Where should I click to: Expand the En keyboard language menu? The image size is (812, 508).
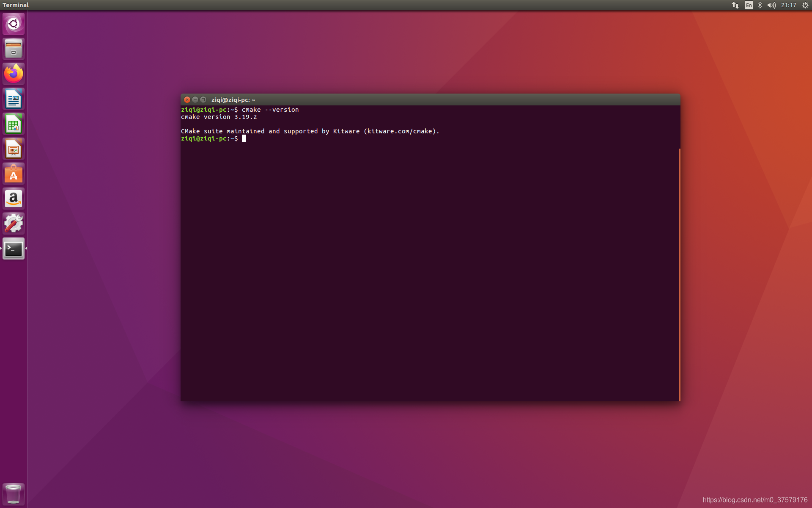point(749,5)
